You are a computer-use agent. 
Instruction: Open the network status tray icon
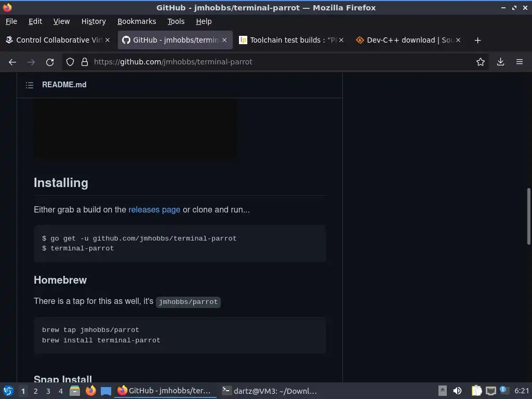coord(490,391)
